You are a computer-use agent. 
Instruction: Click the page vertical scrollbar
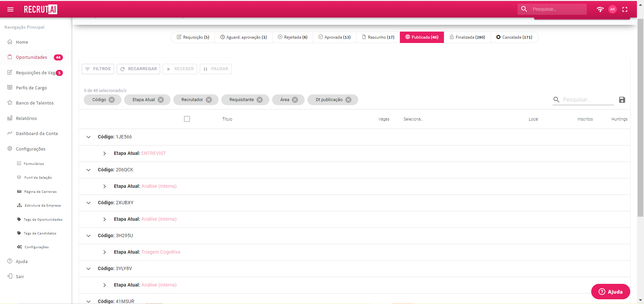[x=640, y=118]
